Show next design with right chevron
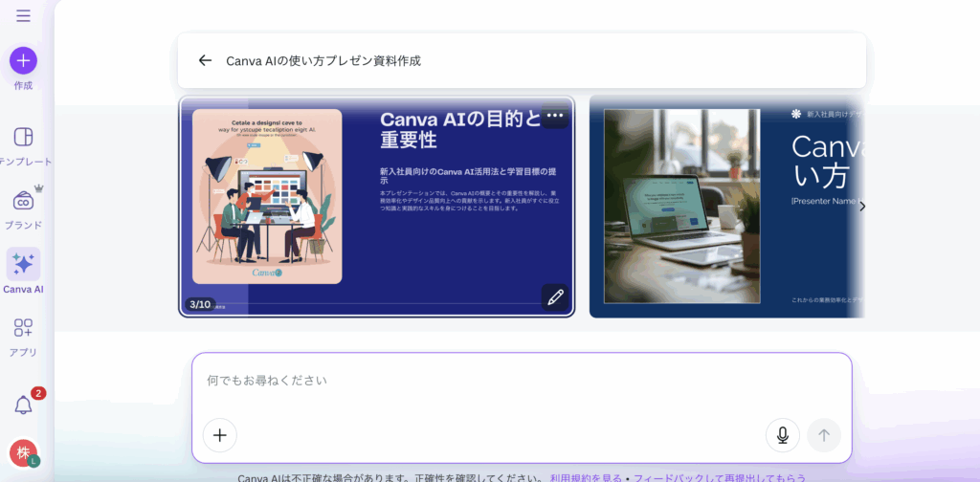 [x=861, y=207]
